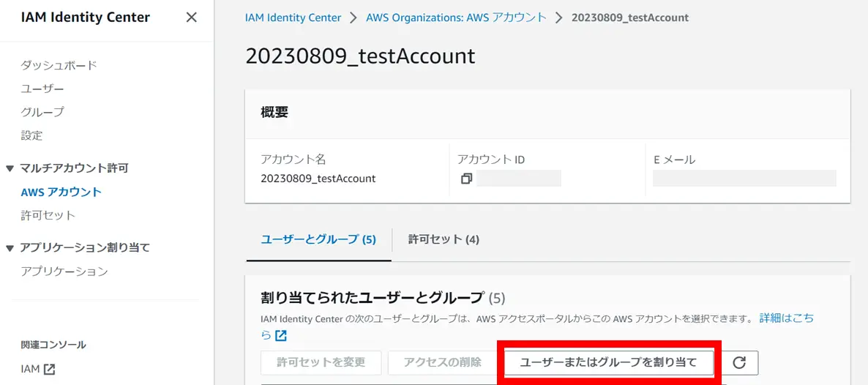Open 許可セット in the sidebar
The height and width of the screenshot is (385, 868).
pos(48,215)
